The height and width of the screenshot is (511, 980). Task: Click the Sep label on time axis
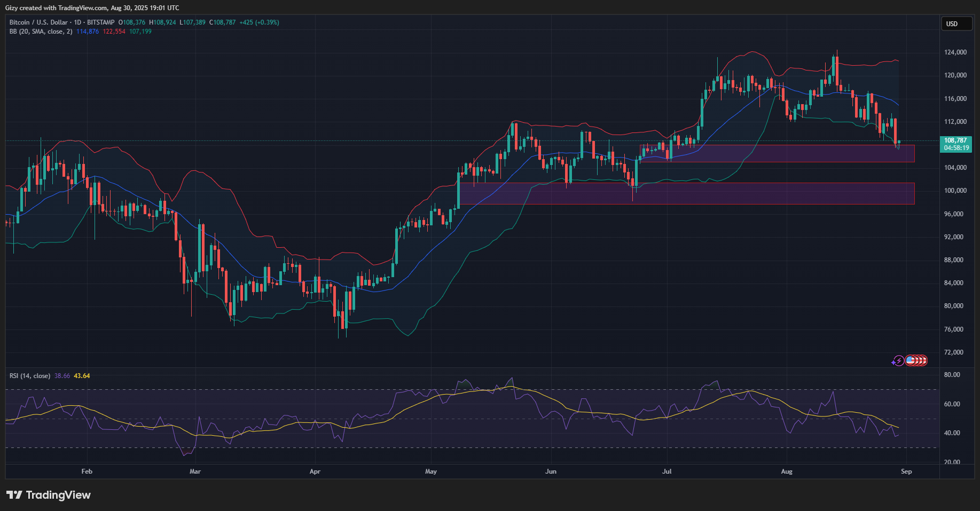pyautogui.click(x=906, y=471)
